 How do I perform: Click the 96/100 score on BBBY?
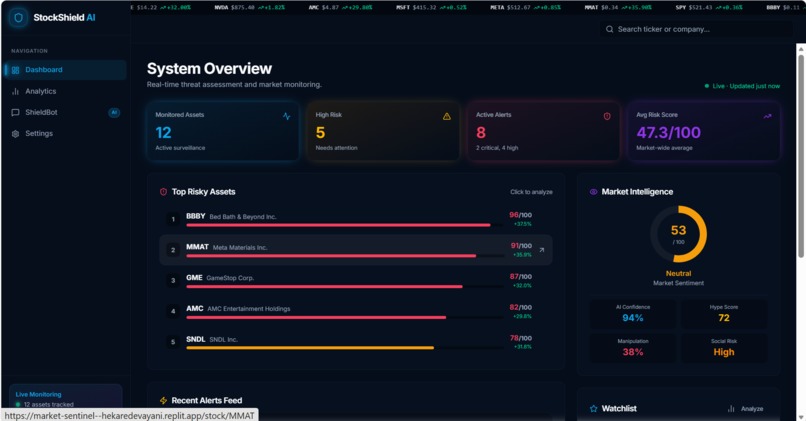[x=520, y=215]
